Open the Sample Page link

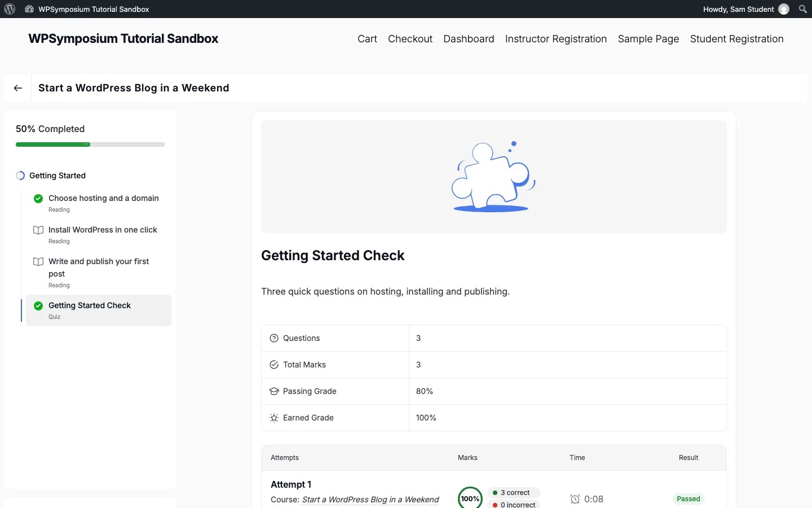pyautogui.click(x=648, y=39)
